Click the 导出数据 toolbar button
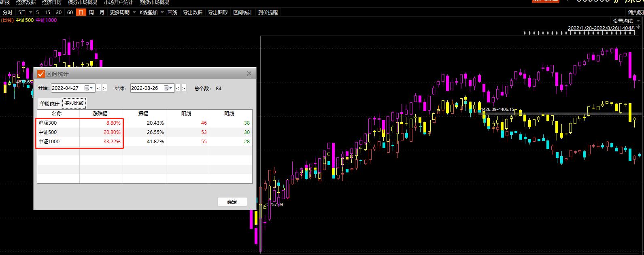The height and width of the screenshot is (255, 644). (x=192, y=13)
